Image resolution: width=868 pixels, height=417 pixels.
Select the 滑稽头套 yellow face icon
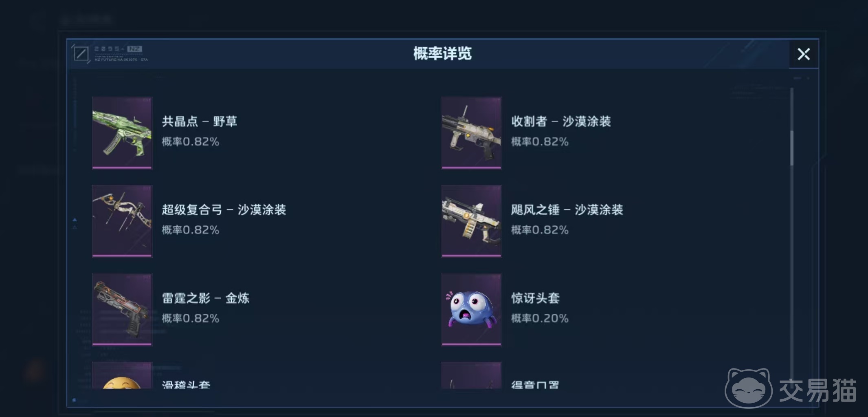(x=122, y=375)
